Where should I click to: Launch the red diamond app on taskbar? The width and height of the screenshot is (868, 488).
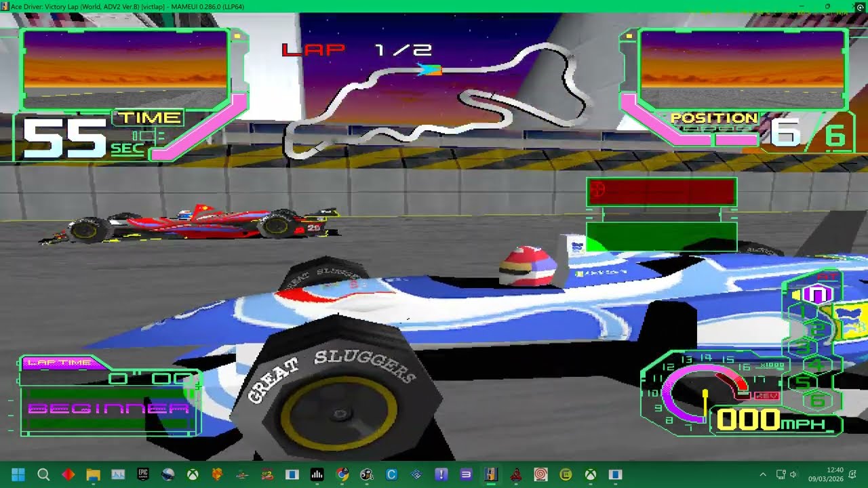tap(68, 474)
